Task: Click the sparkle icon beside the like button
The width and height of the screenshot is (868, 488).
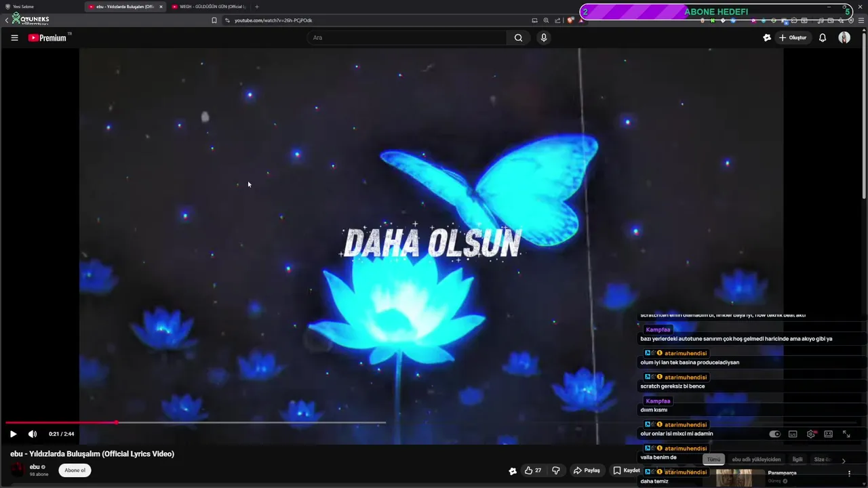Action: click(x=513, y=470)
